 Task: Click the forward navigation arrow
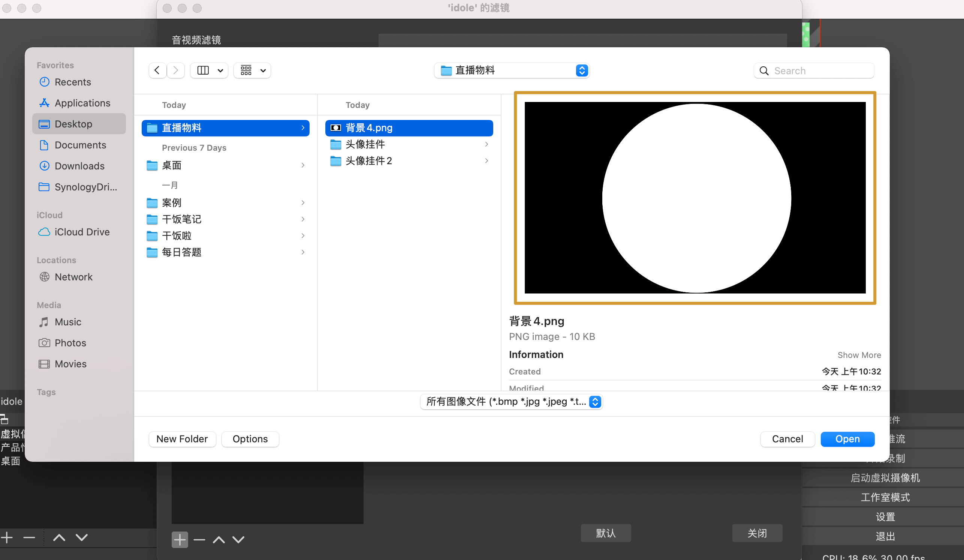point(175,70)
